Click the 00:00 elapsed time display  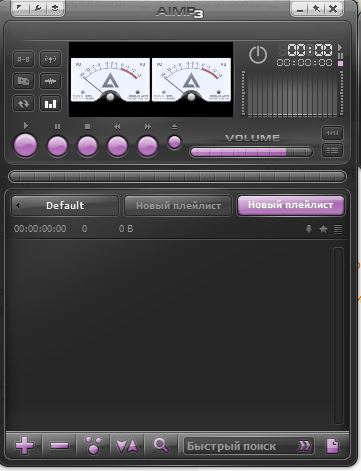[310, 50]
